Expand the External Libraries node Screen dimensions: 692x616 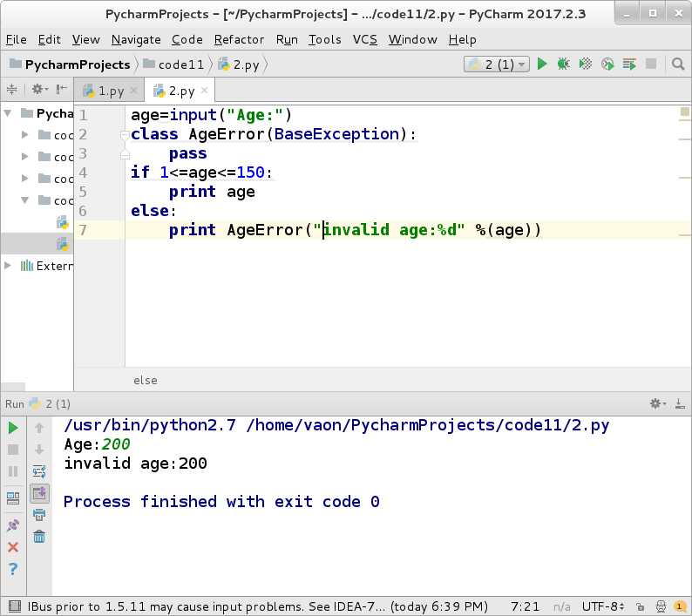point(8,266)
